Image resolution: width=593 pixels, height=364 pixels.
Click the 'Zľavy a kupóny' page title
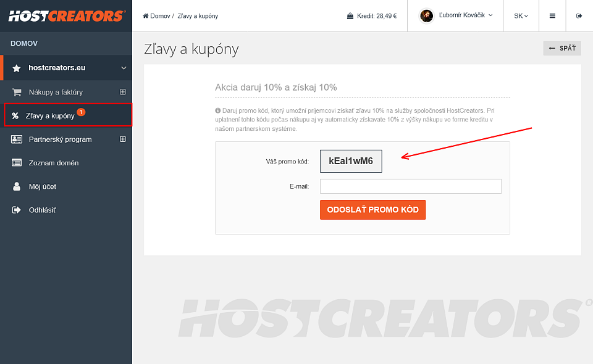click(x=191, y=49)
